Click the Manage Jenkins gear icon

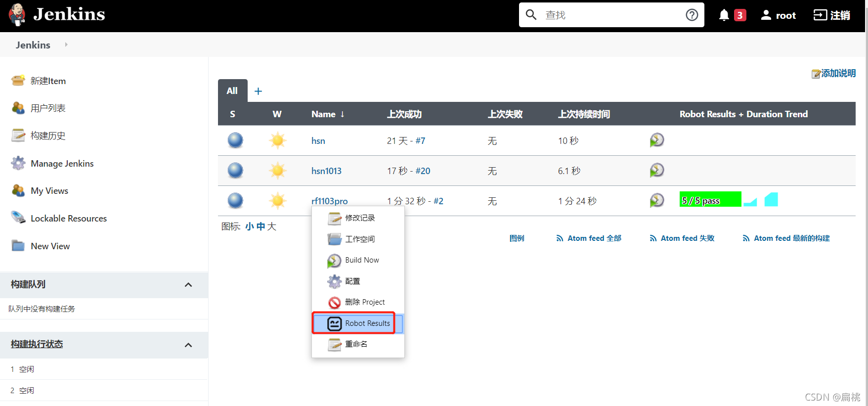coord(18,163)
